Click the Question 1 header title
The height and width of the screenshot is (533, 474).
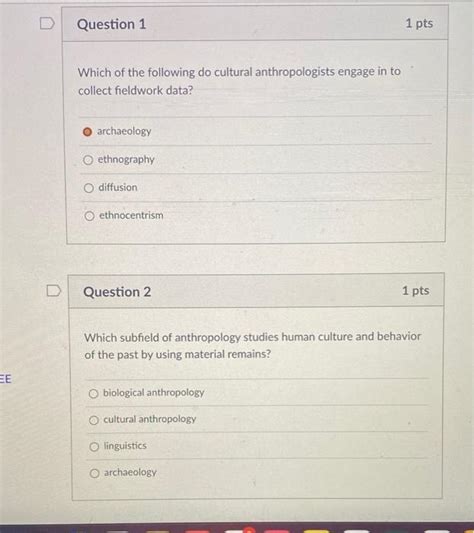click(x=112, y=24)
